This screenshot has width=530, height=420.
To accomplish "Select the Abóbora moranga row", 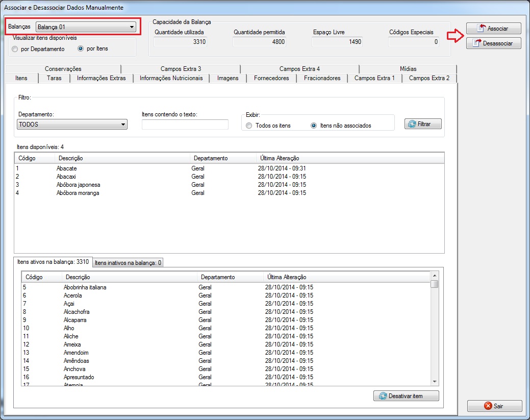I will (229, 193).
